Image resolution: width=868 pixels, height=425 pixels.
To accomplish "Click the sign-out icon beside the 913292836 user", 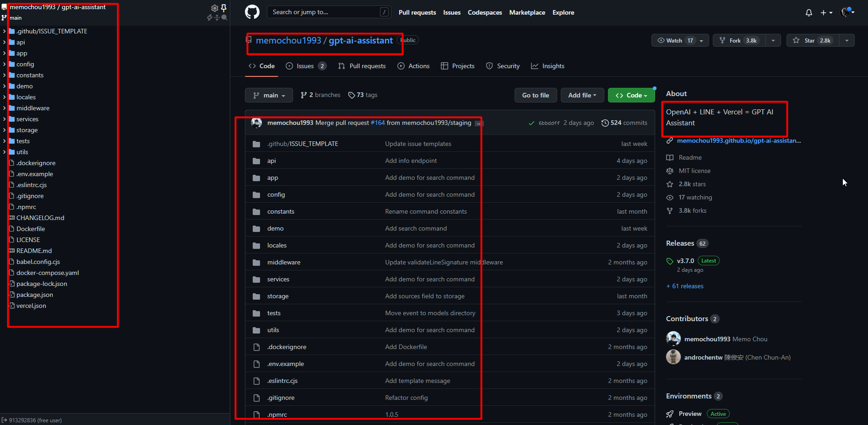I will 4,420.
